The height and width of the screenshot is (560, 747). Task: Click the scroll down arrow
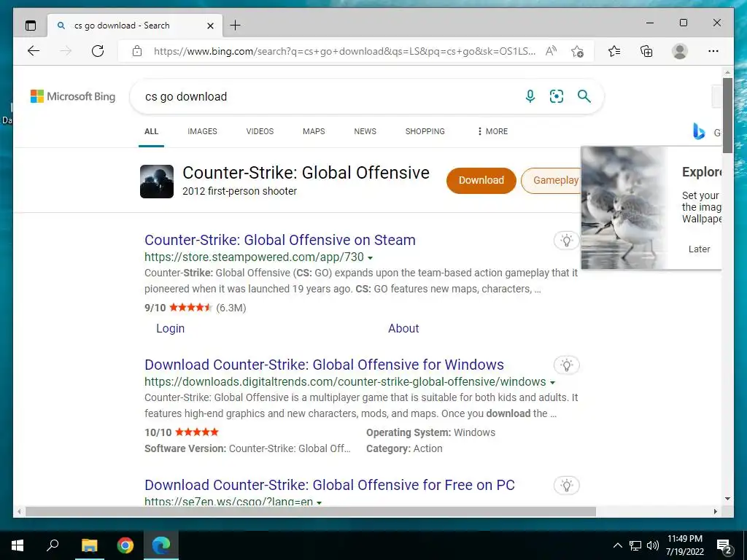coord(727,499)
